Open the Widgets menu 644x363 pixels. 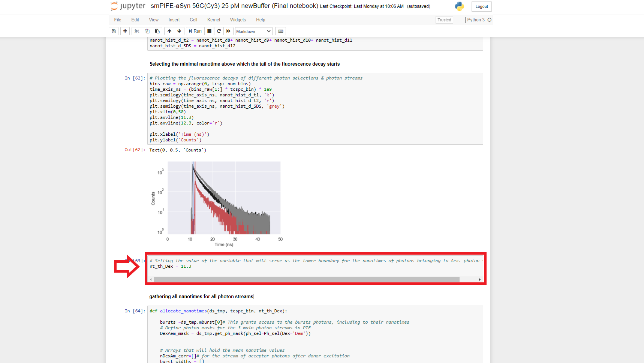(x=238, y=20)
